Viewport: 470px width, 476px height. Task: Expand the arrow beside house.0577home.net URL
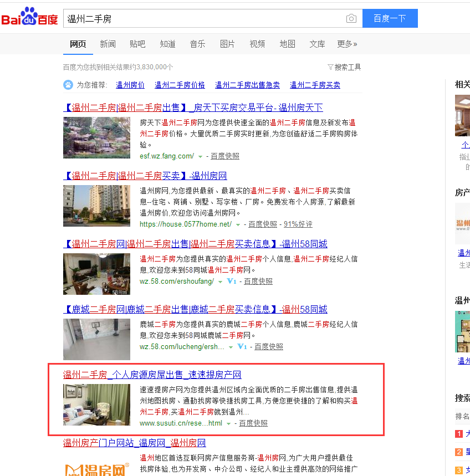coord(238,224)
